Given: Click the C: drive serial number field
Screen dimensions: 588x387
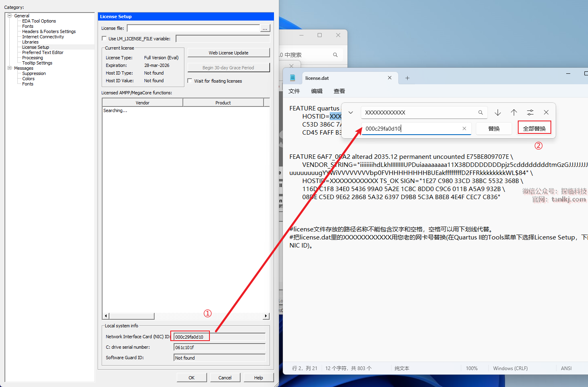Looking at the screenshot, I should pos(220,347).
